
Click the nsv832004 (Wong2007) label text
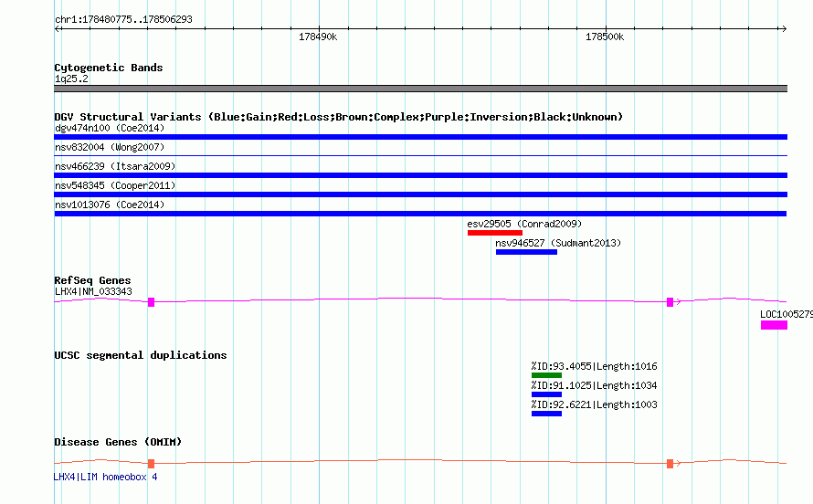pos(110,147)
